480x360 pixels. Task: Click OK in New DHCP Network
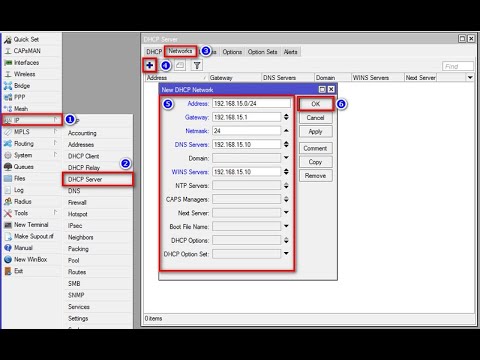coord(316,104)
